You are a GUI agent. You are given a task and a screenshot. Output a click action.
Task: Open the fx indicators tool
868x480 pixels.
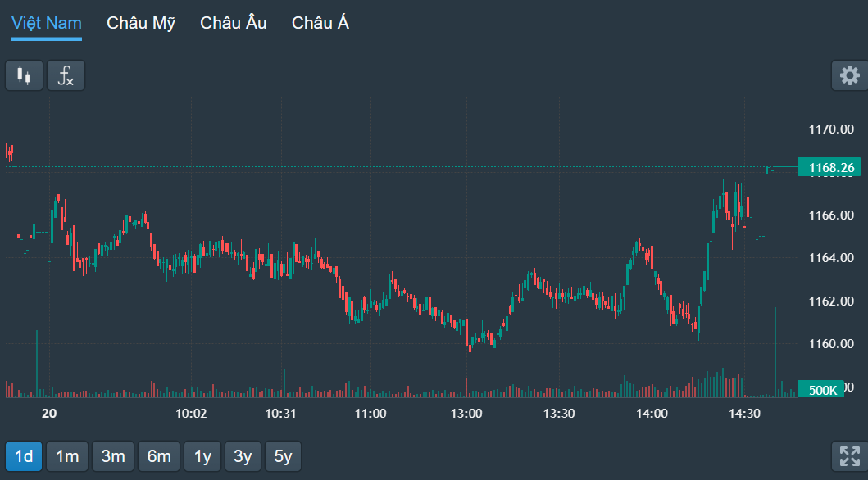point(66,75)
